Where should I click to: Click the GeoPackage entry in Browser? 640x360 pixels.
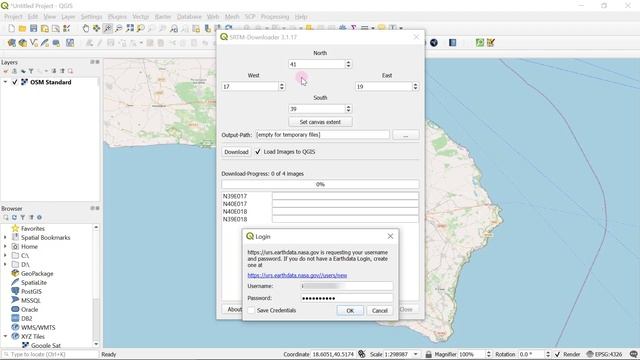37,273
